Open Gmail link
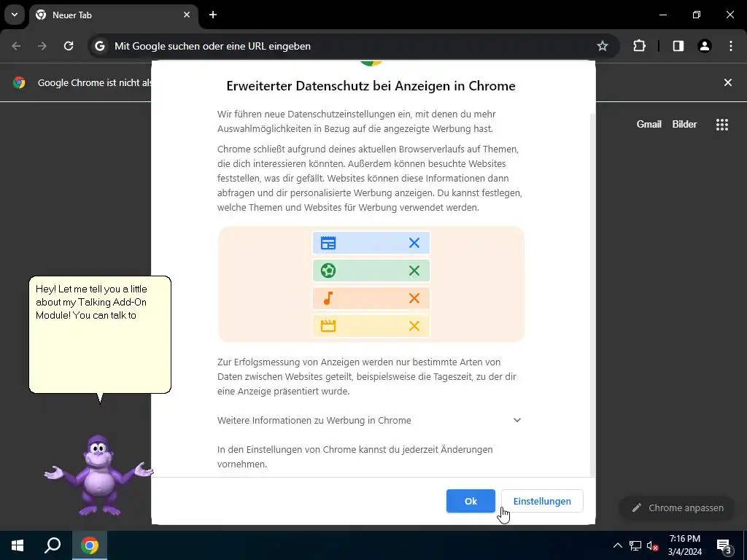Image resolution: width=747 pixels, height=560 pixels. click(x=649, y=124)
